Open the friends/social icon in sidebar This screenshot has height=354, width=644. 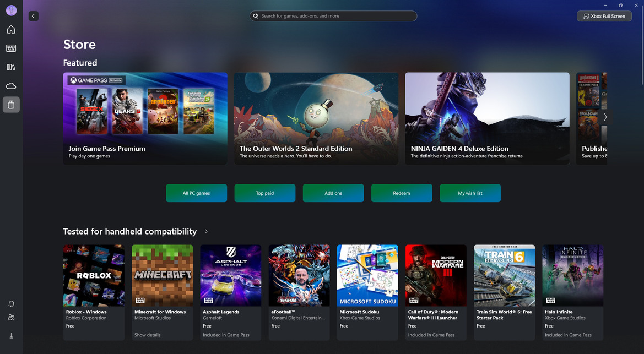[x=11, y=318]
